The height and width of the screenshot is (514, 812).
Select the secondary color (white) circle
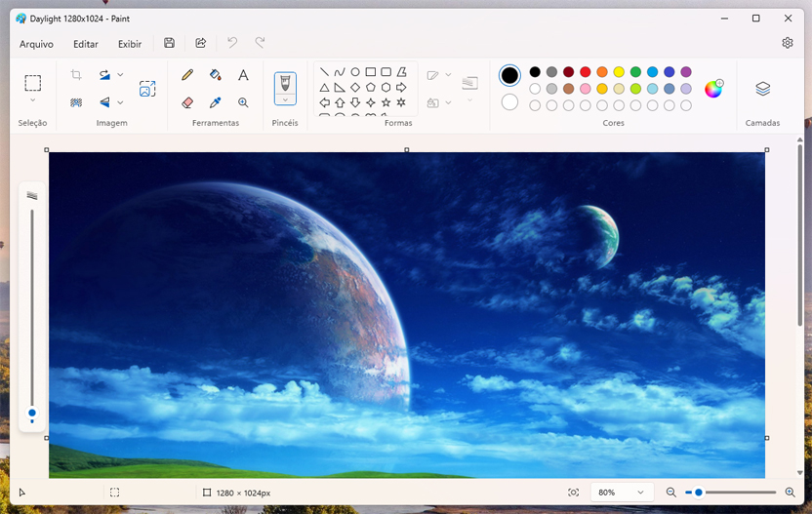coord(509,102)
